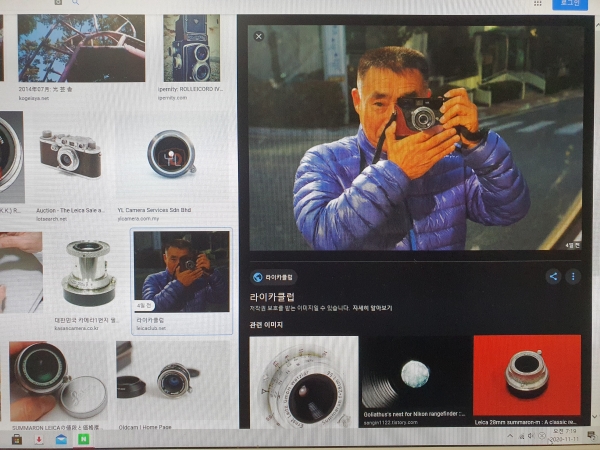Click the leicaclub.net source text
The image size is (600, 450).
[151, 328]
